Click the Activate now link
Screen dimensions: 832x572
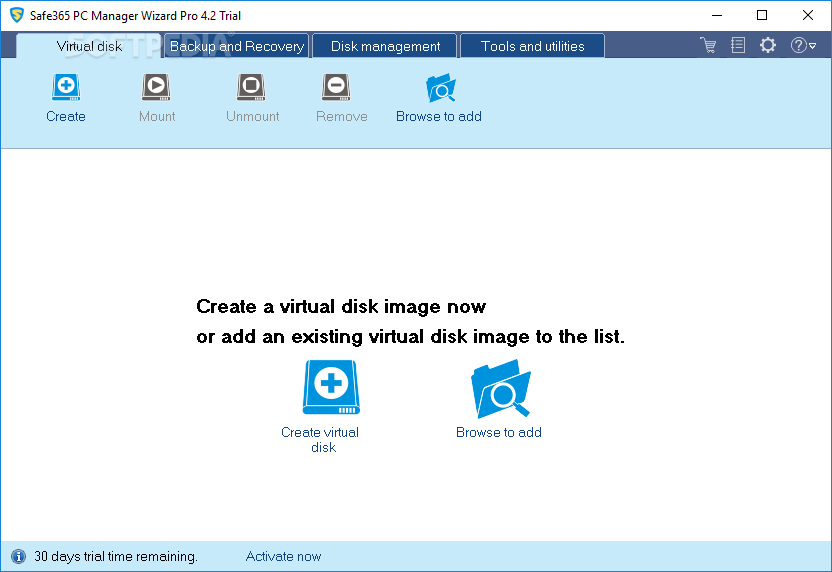coord(283,556)
